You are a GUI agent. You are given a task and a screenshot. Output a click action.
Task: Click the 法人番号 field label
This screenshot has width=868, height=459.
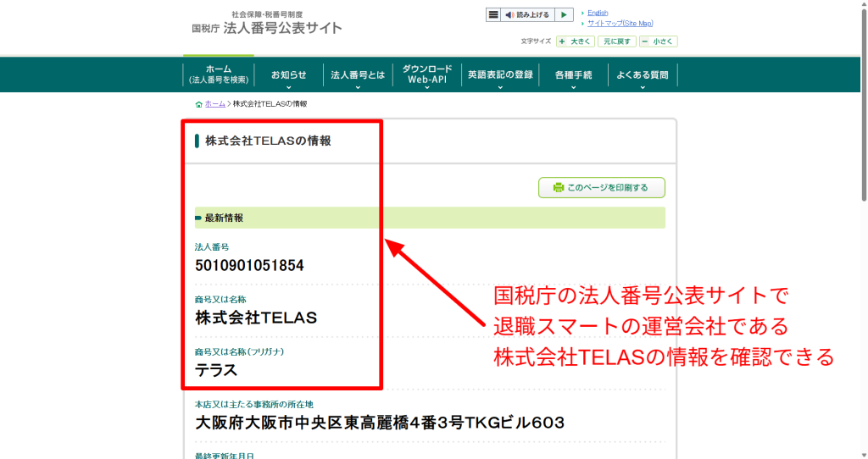pos(212,247)
